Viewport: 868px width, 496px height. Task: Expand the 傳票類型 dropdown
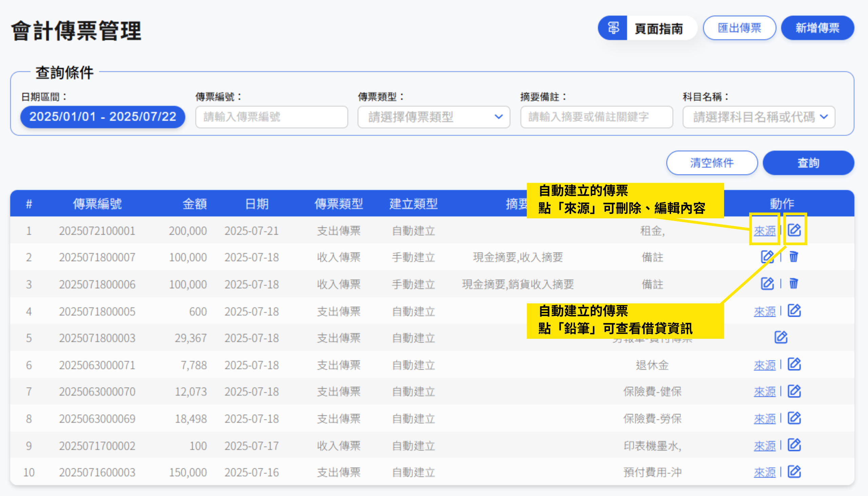(434, 117)
